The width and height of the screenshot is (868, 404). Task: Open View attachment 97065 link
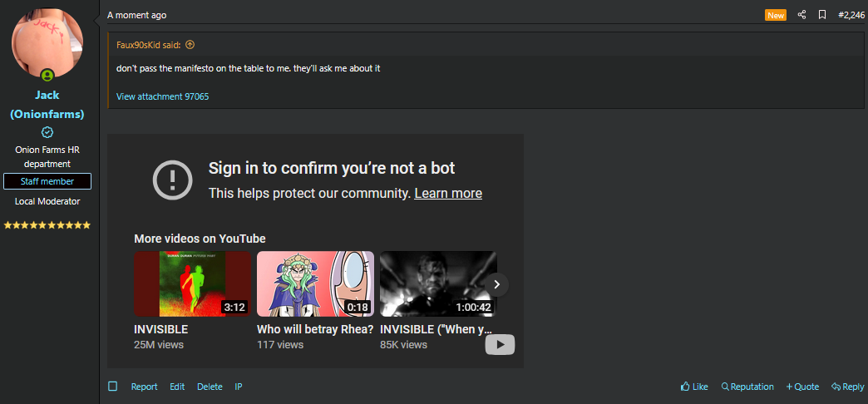162,96
